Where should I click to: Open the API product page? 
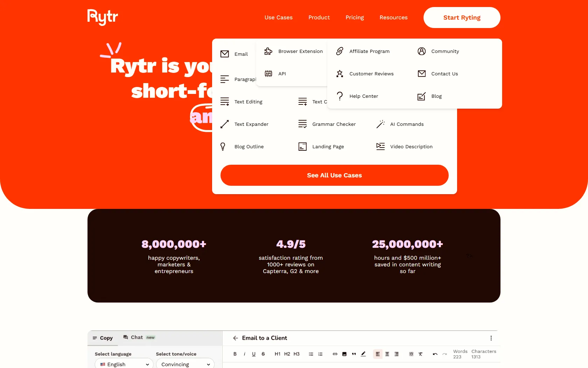click(x=275, y=74)
